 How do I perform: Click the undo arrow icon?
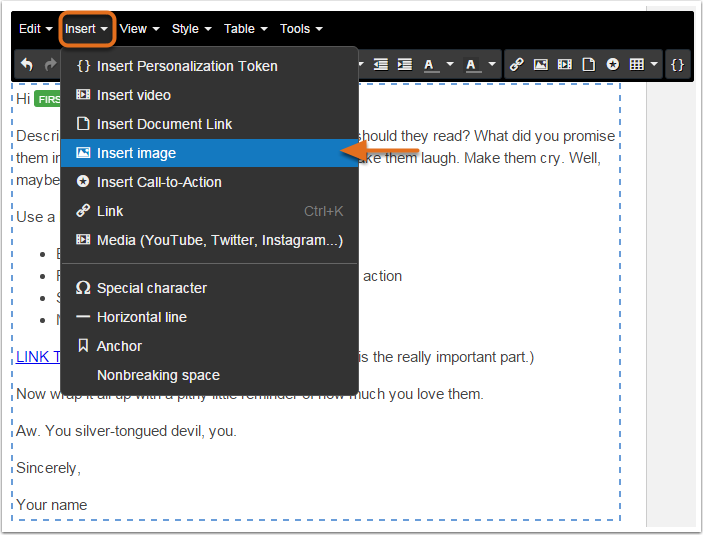pyautogui.click(x=27, y=65)
